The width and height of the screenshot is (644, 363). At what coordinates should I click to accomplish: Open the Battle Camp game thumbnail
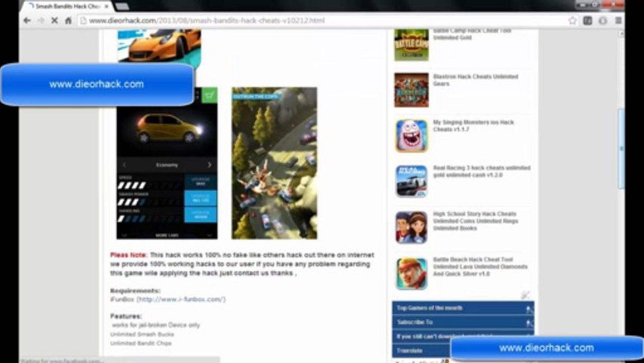point(411,45)
